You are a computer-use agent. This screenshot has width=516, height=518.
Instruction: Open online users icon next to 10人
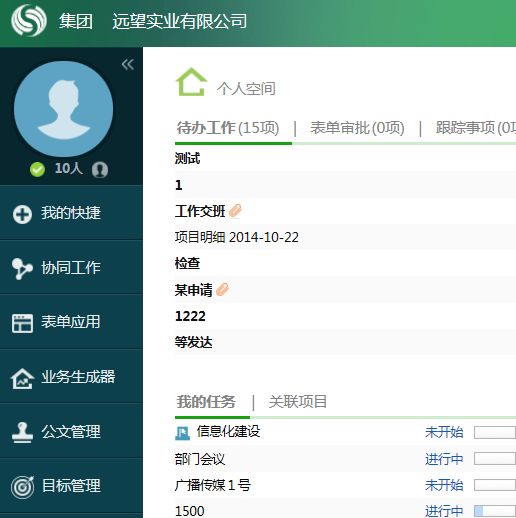100,169
